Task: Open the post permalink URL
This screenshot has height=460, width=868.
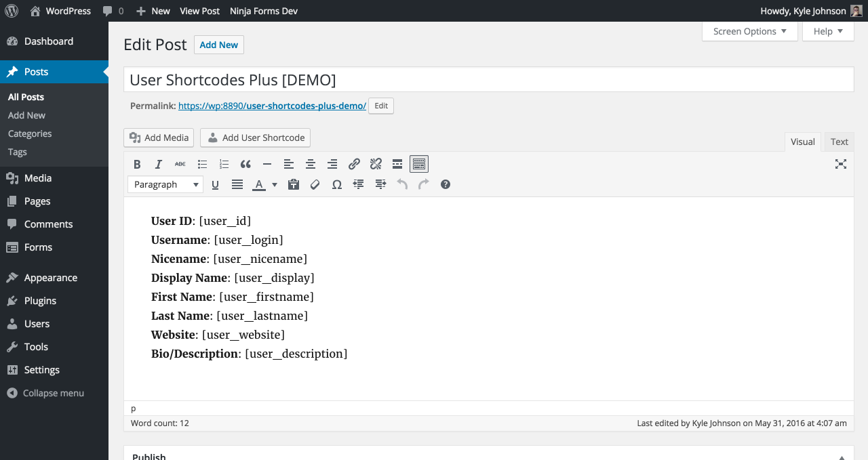Action: (272, 106)
